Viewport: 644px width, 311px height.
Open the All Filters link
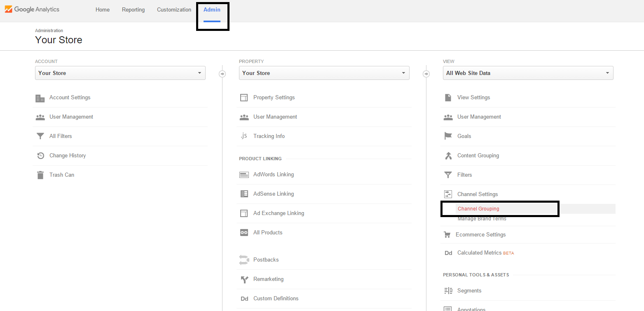[61, 136]
